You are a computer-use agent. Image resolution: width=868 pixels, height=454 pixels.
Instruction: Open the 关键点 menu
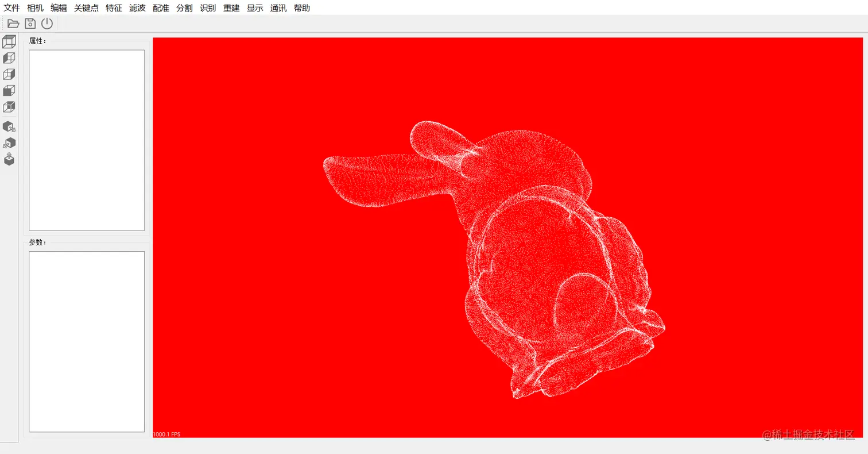[x=86, y=8]
